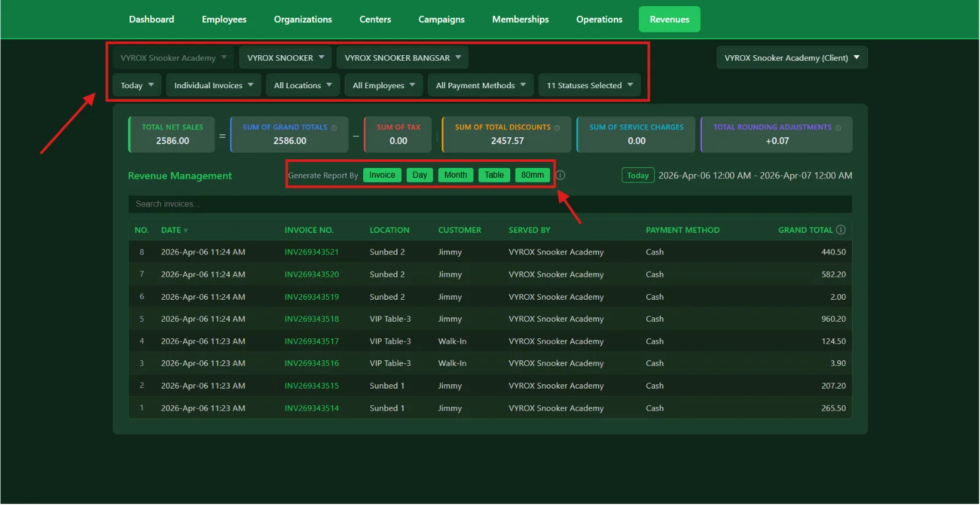The image size is (980, 505).
Task: Click the rounding adjustment value +0.07
Action: pyautogui.click(x=777, y=141)
